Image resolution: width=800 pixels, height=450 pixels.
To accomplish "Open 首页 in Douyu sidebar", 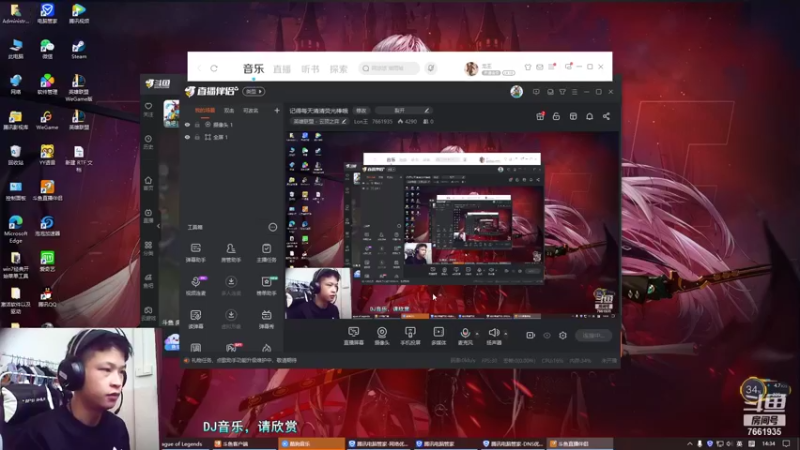I will click(x=148, y=183).
